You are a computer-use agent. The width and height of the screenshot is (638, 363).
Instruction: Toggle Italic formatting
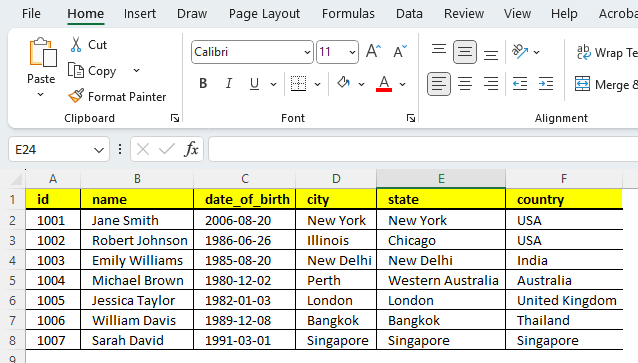pos(229,84)
